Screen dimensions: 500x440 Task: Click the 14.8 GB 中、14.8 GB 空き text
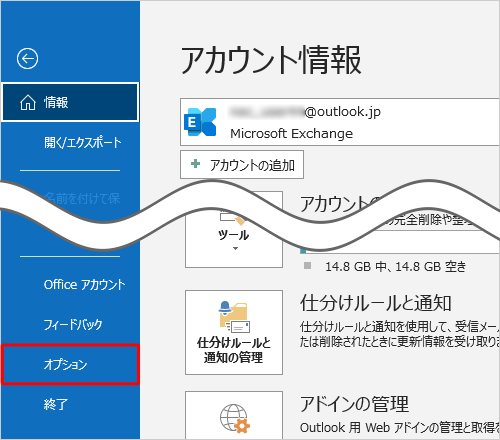coord(395,267)
